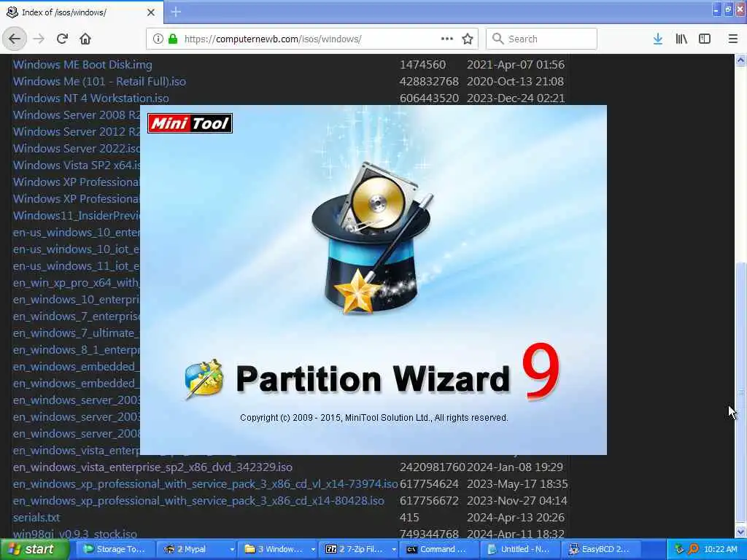Viewport: 747px width, 560px height.
Task: Open en_windows_8_1_enterprise link
Action: (x=76, y=350)
